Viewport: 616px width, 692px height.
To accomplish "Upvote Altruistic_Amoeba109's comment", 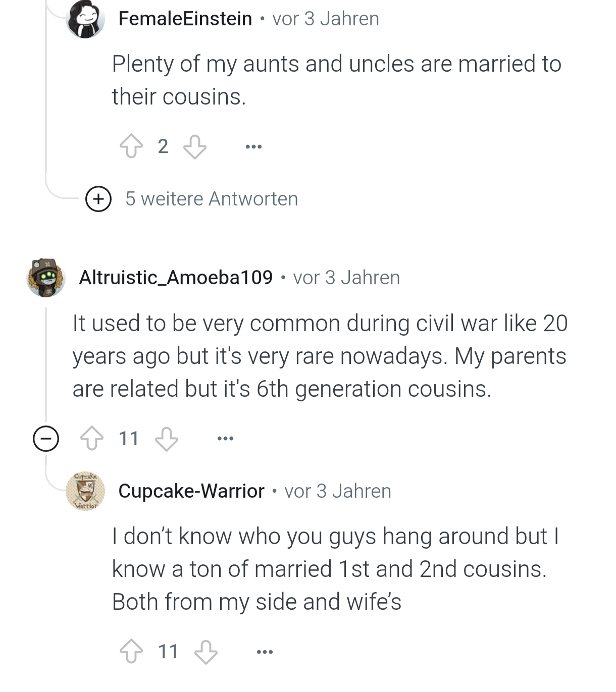I will 92,438.
